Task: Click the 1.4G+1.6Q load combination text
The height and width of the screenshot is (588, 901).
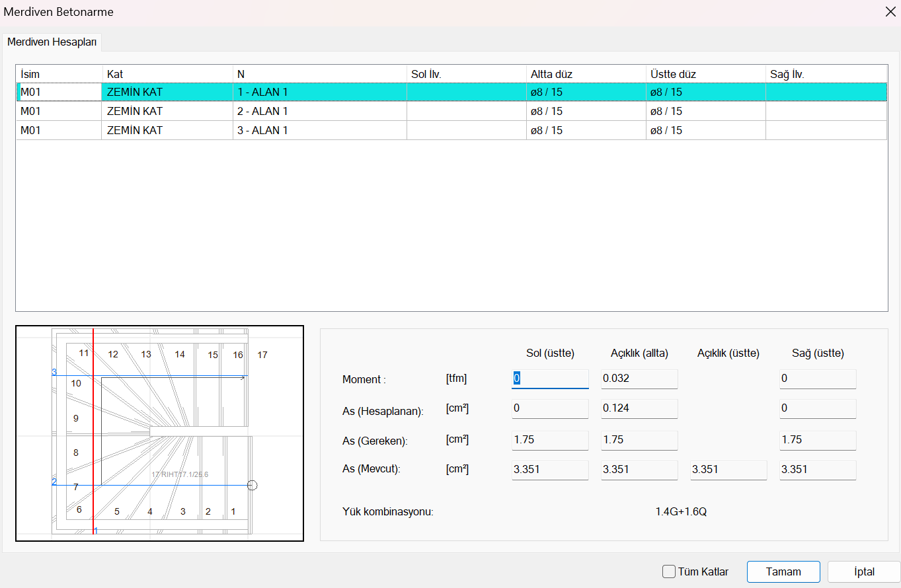Action: pos(682,511)
